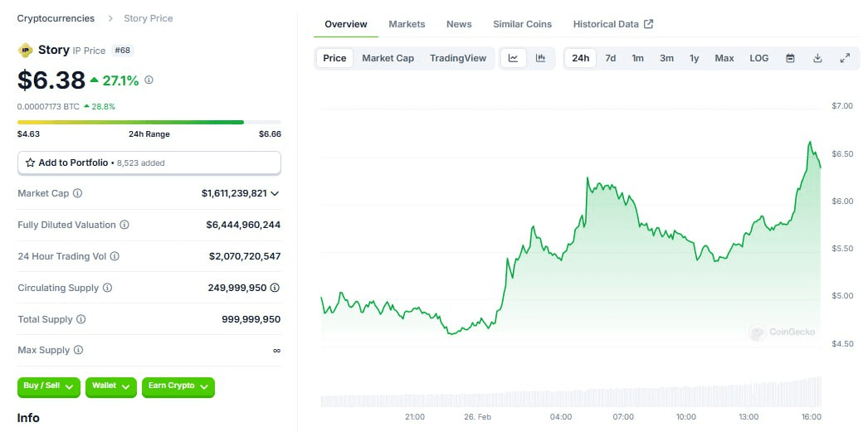Open the 24 Hour Trading Vol info icon
868x432 pixels.
coord(115,256)
